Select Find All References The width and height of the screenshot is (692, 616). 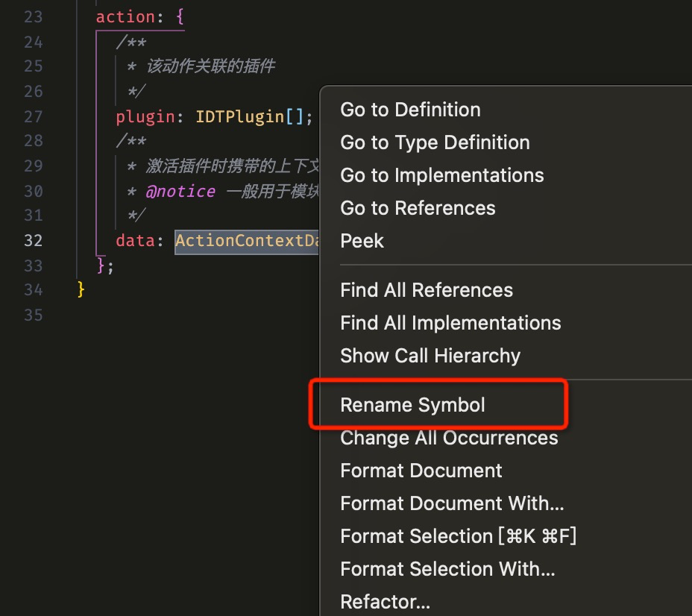pyautogui.click(x=427, y=290)
